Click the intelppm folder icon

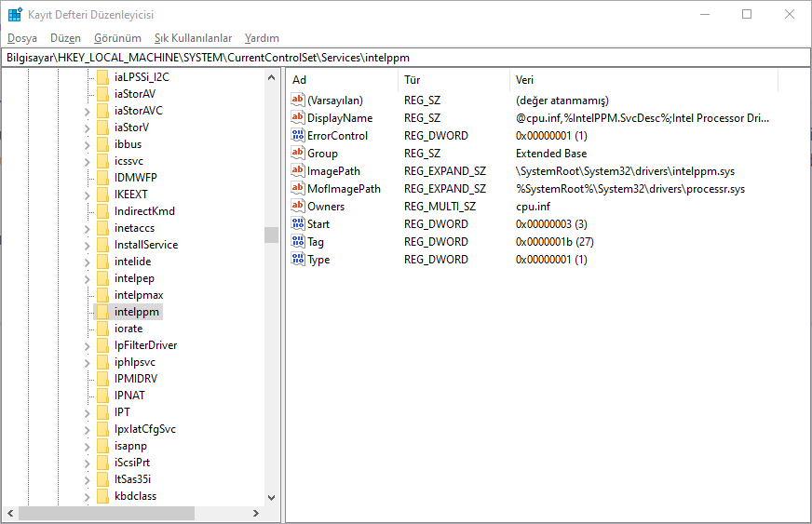click(102, 312)
